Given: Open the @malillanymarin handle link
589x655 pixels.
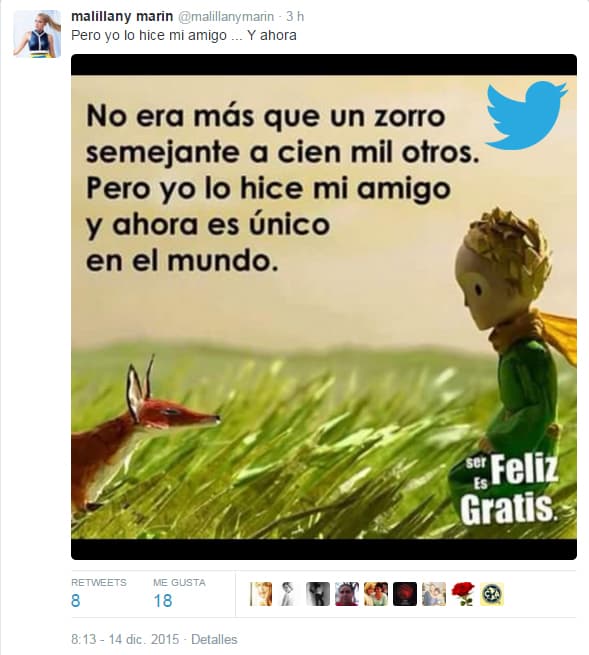Looking at the screenshot, I should (x=226, y=16).
